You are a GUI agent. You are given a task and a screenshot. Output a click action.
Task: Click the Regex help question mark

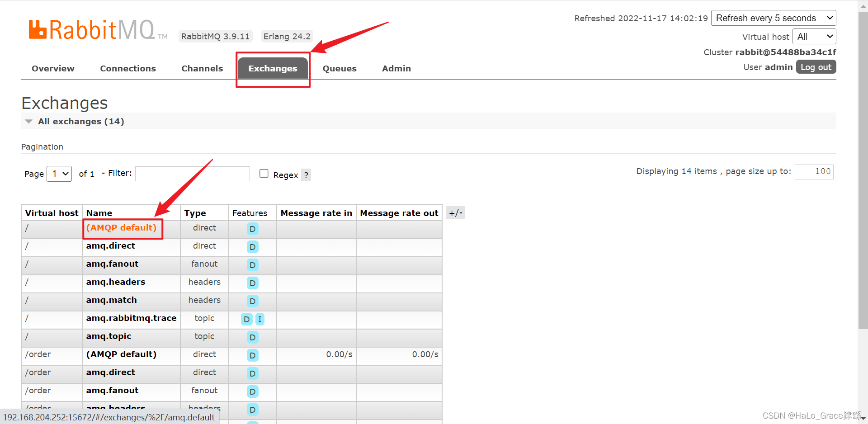[306, 175]
